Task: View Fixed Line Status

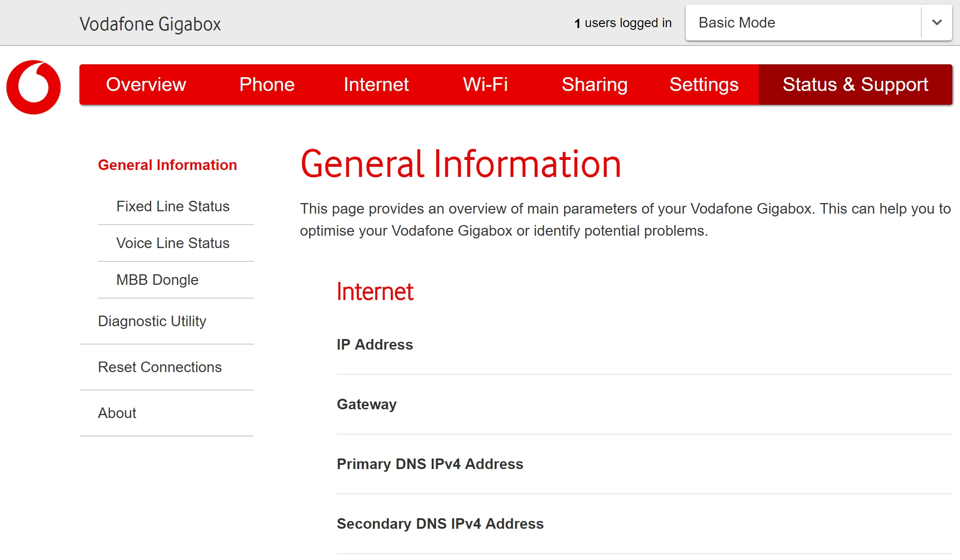Action: point(173,207)
